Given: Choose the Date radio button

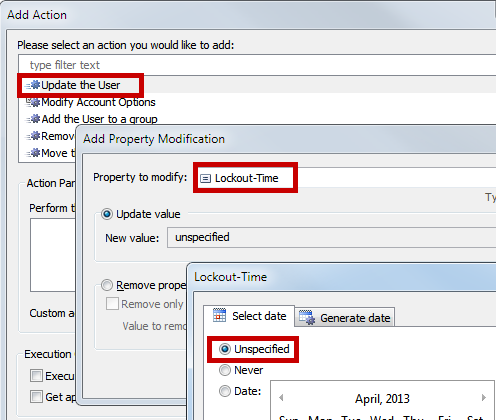Looking at the screenshot, I should (x=225, y=391).
